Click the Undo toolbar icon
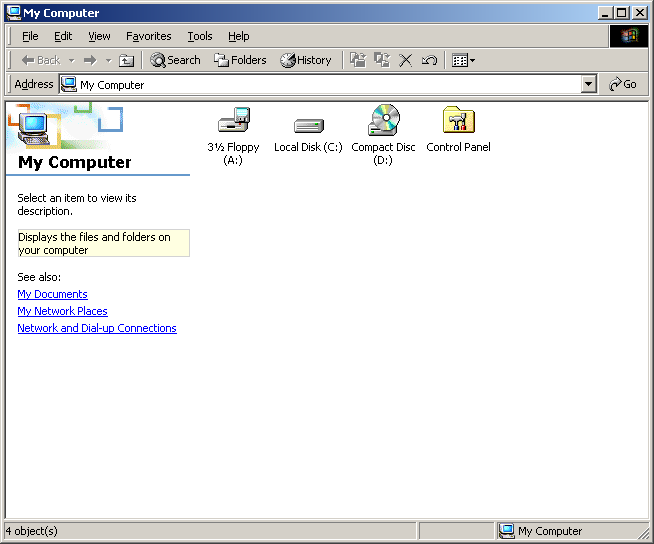654x544 pixels. click(x=429, y=60)
